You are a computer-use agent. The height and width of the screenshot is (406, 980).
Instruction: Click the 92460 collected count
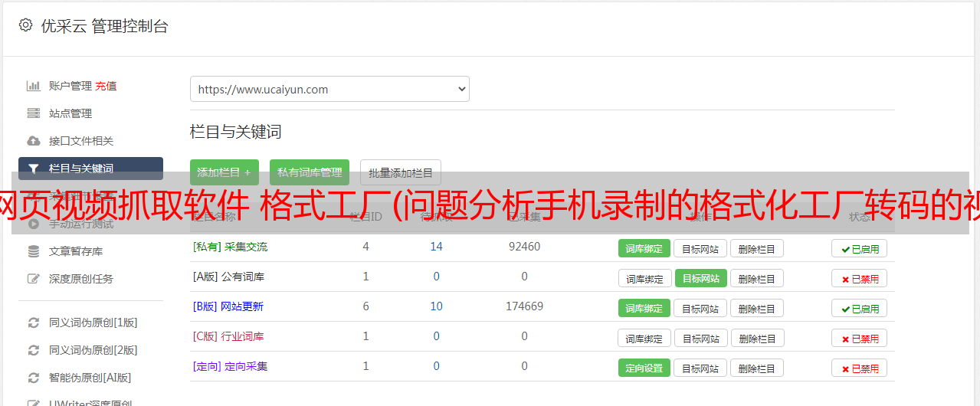coord(524,247)
